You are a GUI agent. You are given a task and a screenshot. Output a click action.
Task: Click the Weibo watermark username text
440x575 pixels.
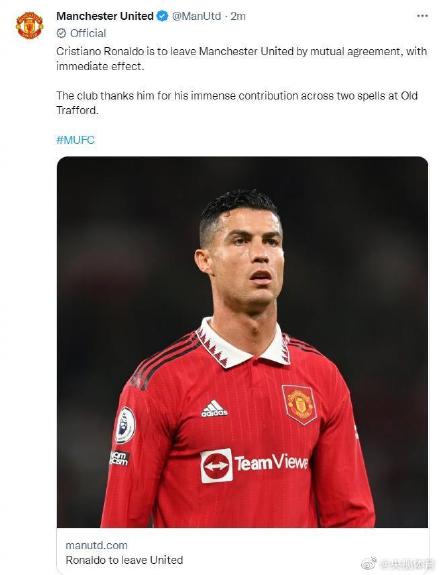pyautogui.click(x=405, y=564)
